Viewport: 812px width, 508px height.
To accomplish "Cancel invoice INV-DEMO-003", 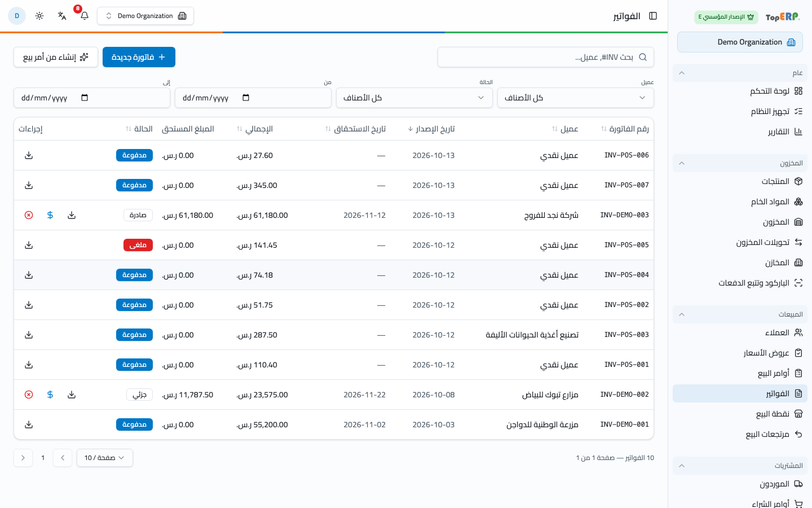I will click(x=29, y=215).
